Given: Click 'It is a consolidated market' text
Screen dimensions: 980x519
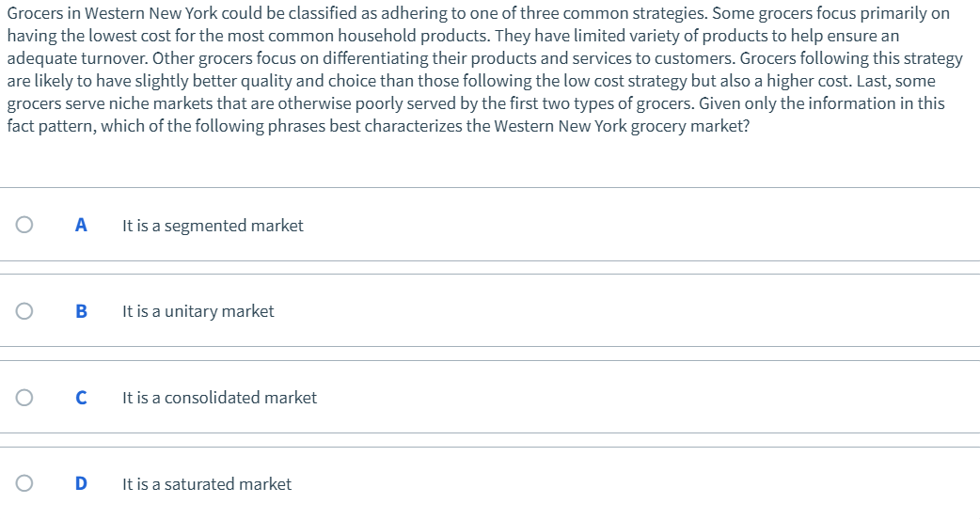Looking at the screenshot, I should coord(219,398).
